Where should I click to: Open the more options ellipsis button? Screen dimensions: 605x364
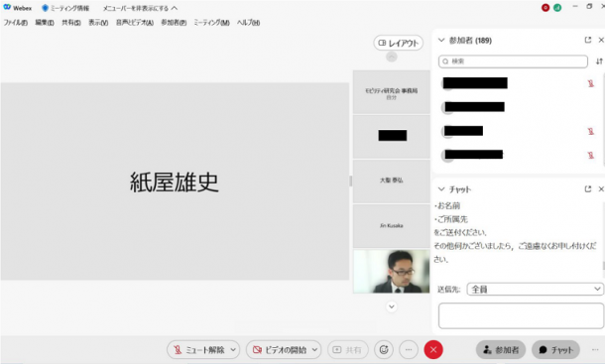click(x=409, y=350)
